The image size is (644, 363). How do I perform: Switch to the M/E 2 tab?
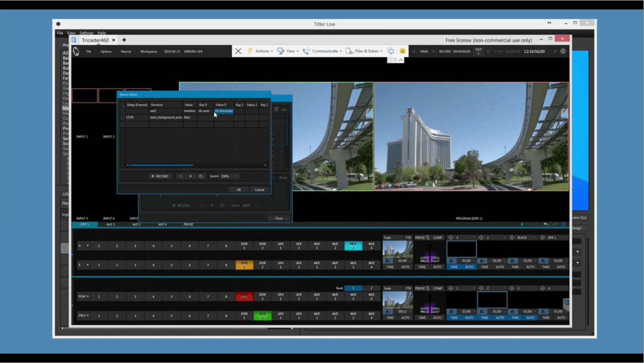point(111,225)
